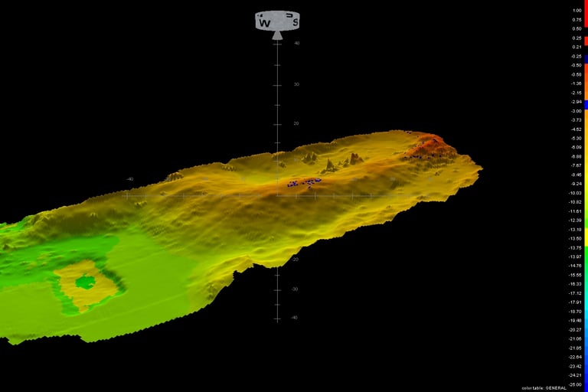This screenshot has width=588, height=392.
Task: Click the blue band at legend value -2.94
Action: (x=586, y=105)
